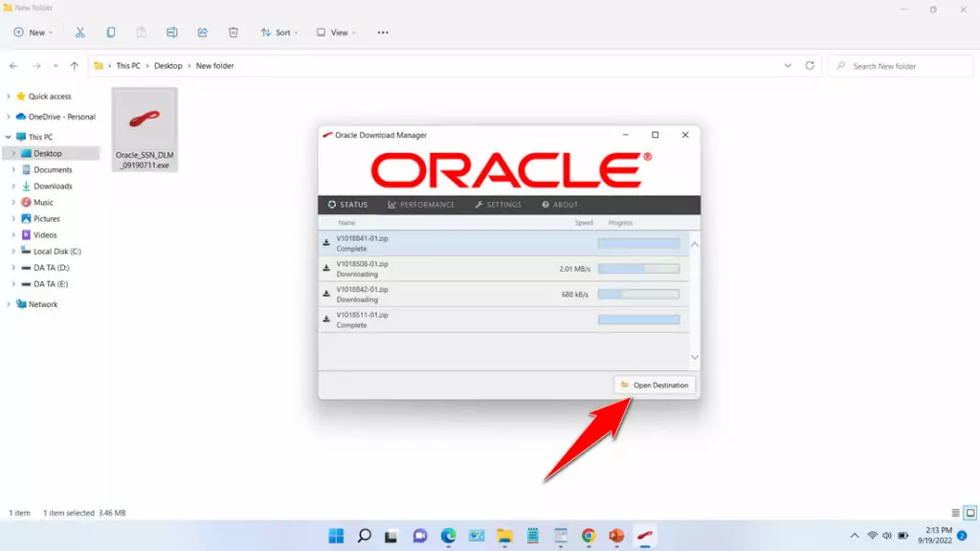Switch to the Performance tab

(x=421, y=205)
